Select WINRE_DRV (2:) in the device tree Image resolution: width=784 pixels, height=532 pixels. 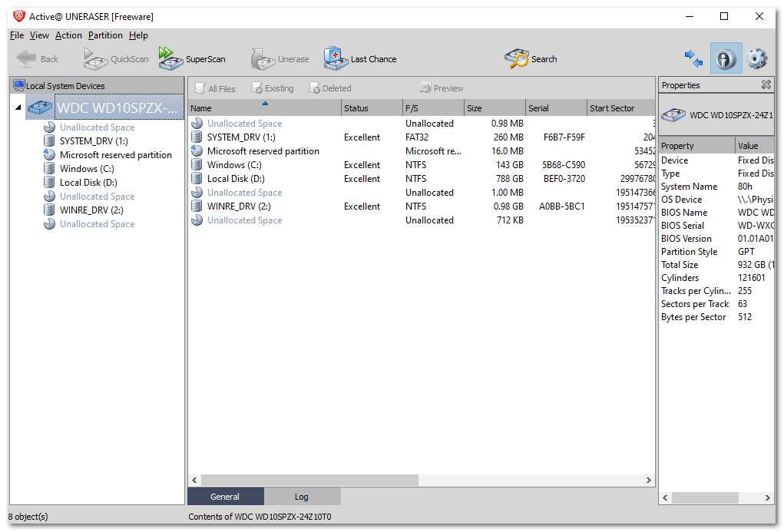tap(91, 210)
